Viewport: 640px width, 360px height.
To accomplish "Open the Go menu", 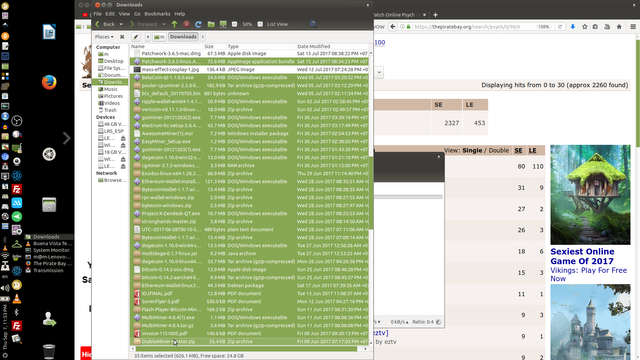I will 137,14.
